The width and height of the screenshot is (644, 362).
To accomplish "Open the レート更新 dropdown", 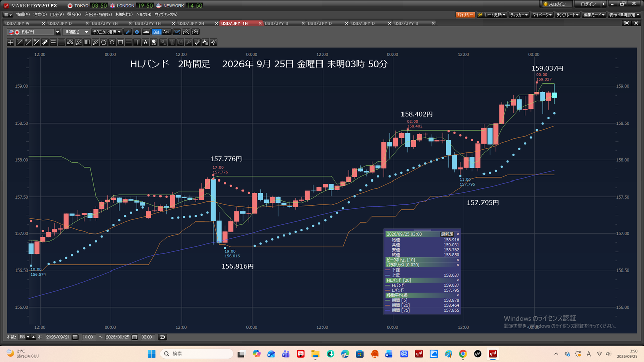I will [x=492, y=15].
